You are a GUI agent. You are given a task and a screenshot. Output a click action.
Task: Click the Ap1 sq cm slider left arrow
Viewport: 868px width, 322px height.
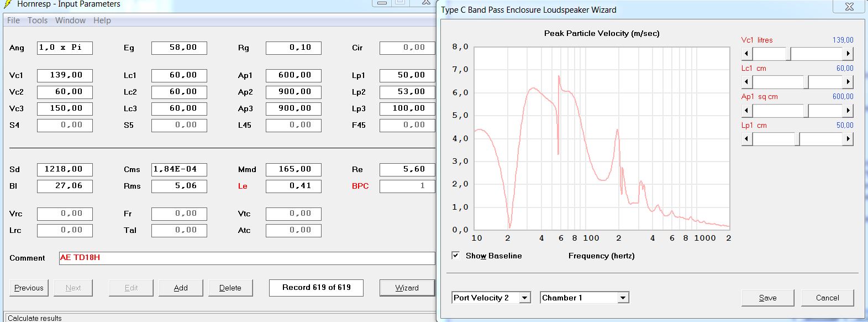coord(747,111)
